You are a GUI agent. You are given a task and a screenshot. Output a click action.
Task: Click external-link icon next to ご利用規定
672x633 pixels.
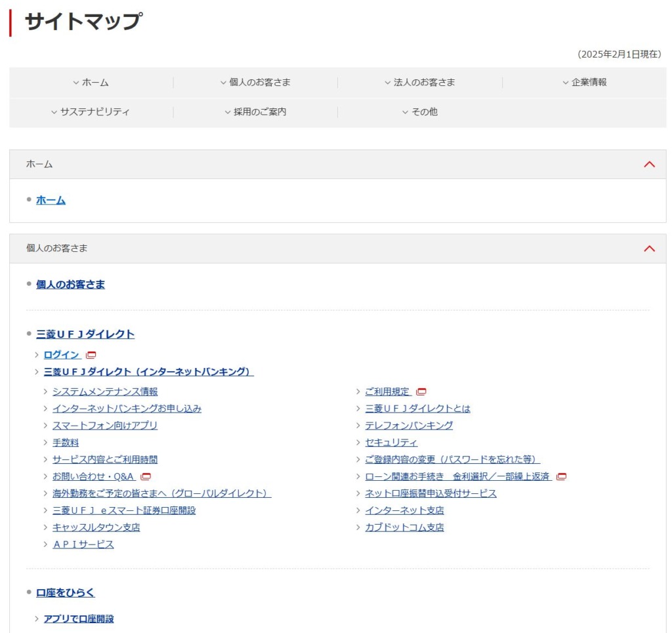click(x=421, y=392)
